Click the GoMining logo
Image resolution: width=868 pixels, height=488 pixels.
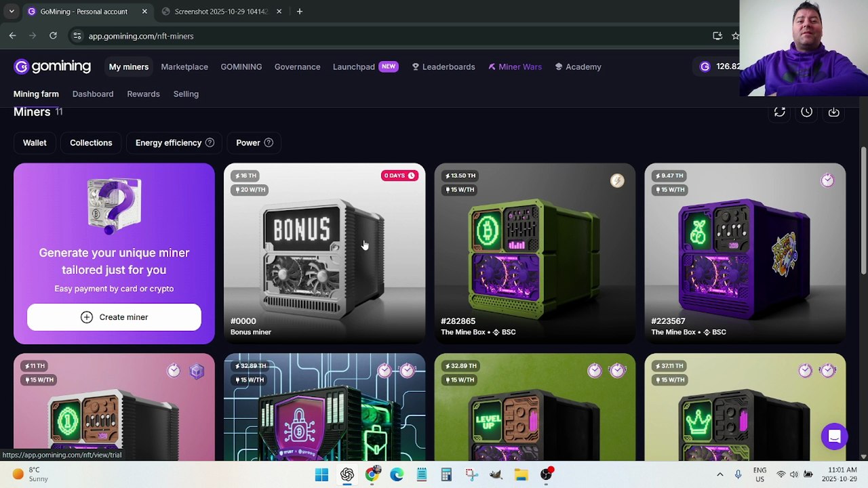click(x=52, y=66)
